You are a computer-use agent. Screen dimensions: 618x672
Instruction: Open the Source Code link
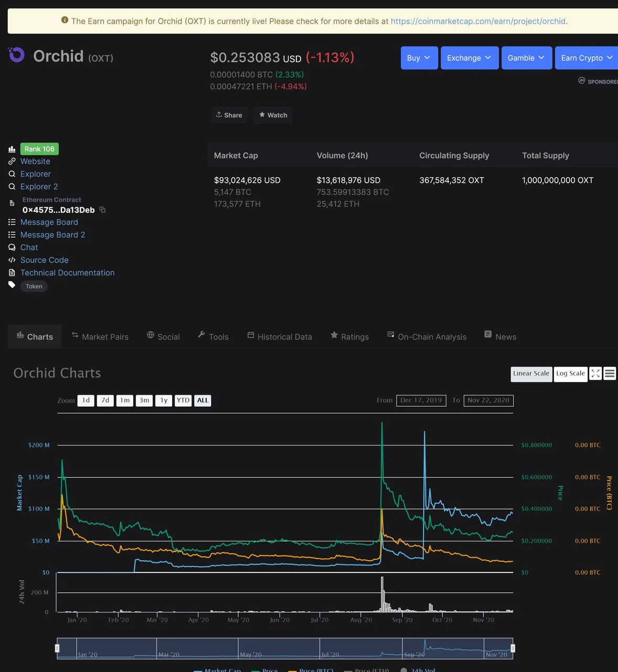click(44, 260)
